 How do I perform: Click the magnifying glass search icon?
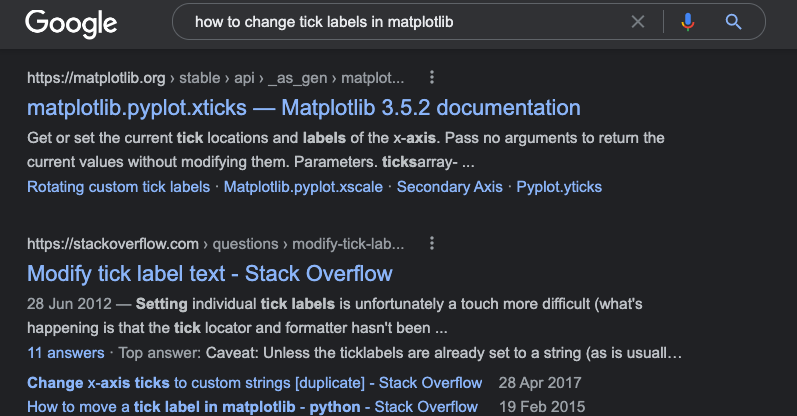click(x=733, y=21)
